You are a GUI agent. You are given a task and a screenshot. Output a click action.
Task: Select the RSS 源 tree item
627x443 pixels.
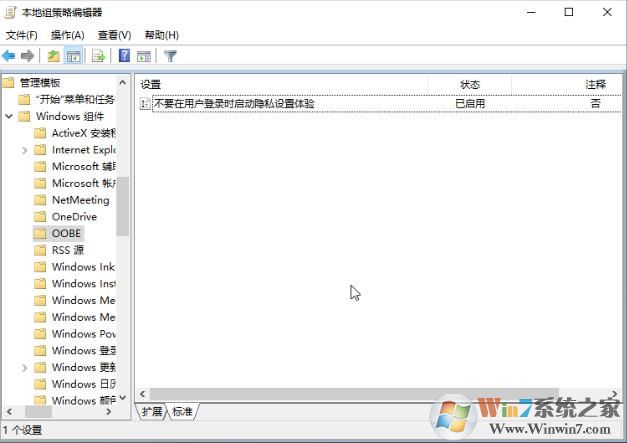[68, 250]
